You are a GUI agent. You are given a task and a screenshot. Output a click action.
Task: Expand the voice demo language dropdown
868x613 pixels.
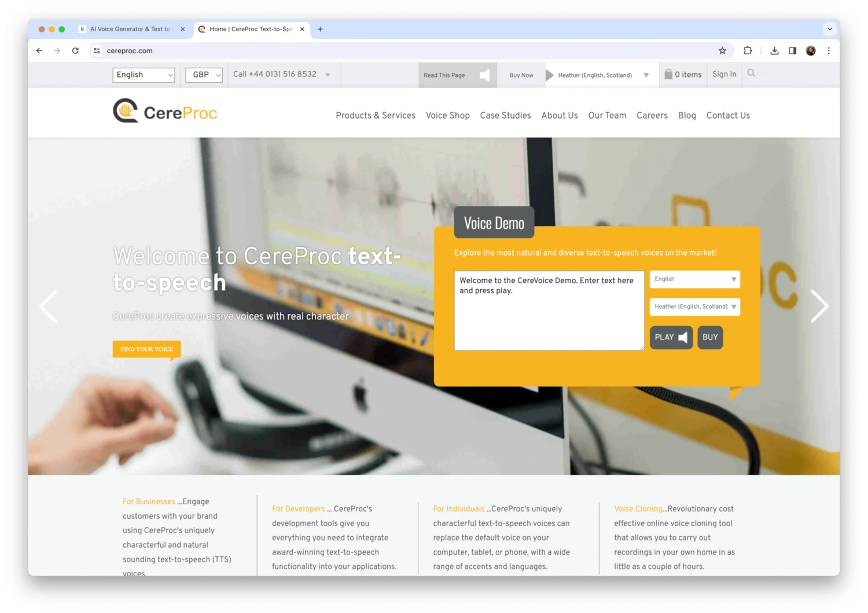tap(694, 279)
